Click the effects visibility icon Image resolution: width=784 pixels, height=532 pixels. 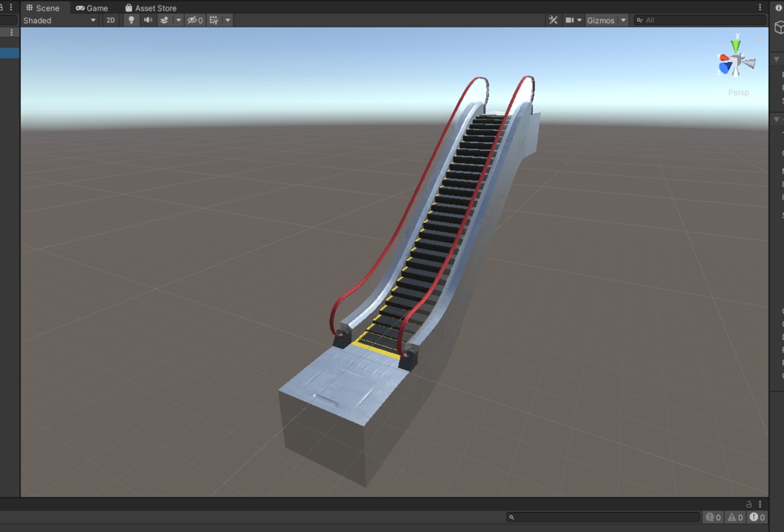(165, 20)
